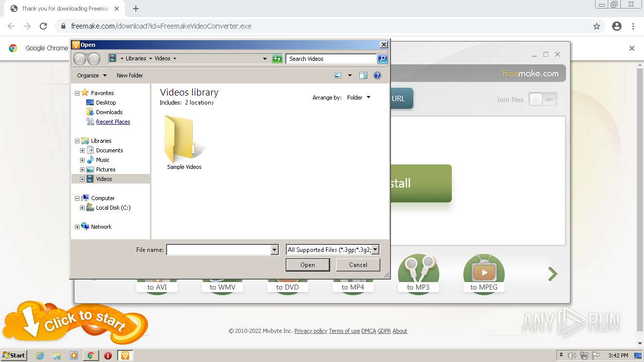644x362 pixels.
Task: Click the to MP4 format button
Action: tap(353, 287)
